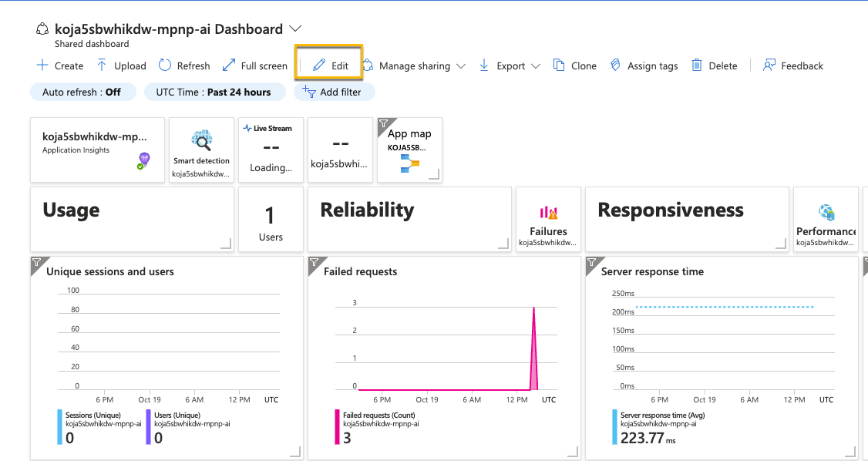
Task: Click filter icon on Server response time chart
Action: tap(592, 262)
